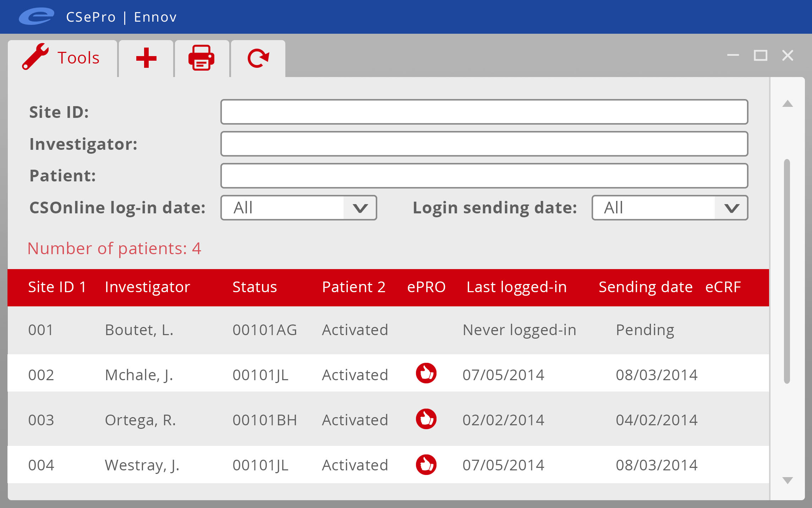Click the scrollbar up arrow
This screenshot has width=812, height=508.
[788, 104]
